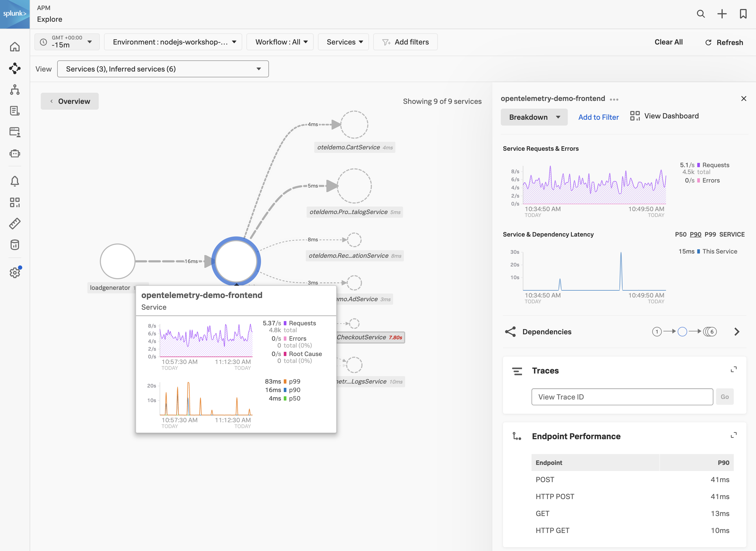Expand the Traces panel
Viewport: 756px width, 551px height.
point(733,370)
